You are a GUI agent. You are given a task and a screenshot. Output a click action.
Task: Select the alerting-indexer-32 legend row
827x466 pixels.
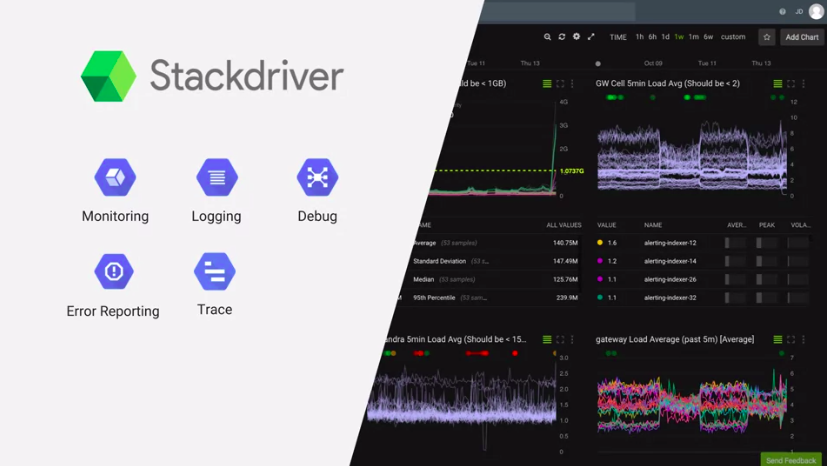[x=703, y=297]
